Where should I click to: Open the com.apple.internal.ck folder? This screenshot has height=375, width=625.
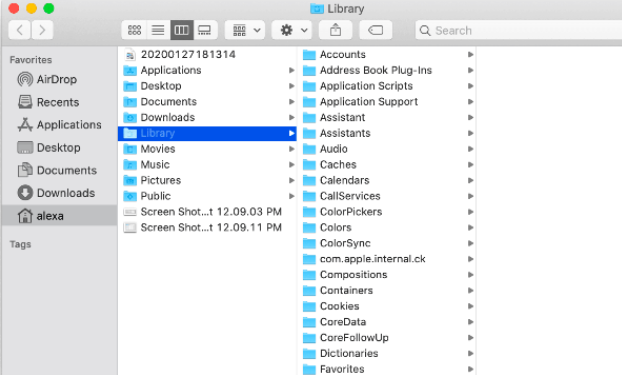click(x=387, y=259)
